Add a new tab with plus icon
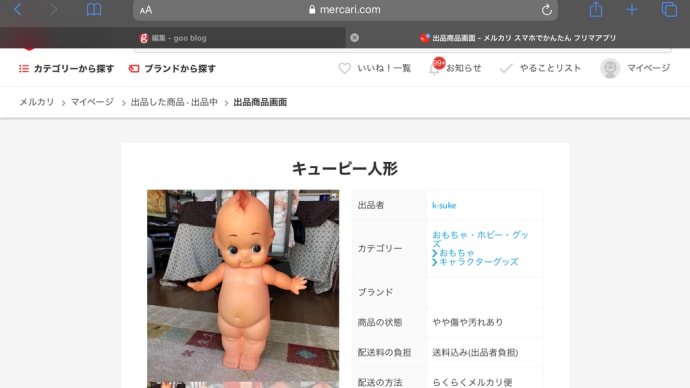The height and width of the screenshot is (388, 690). point(632,9)
